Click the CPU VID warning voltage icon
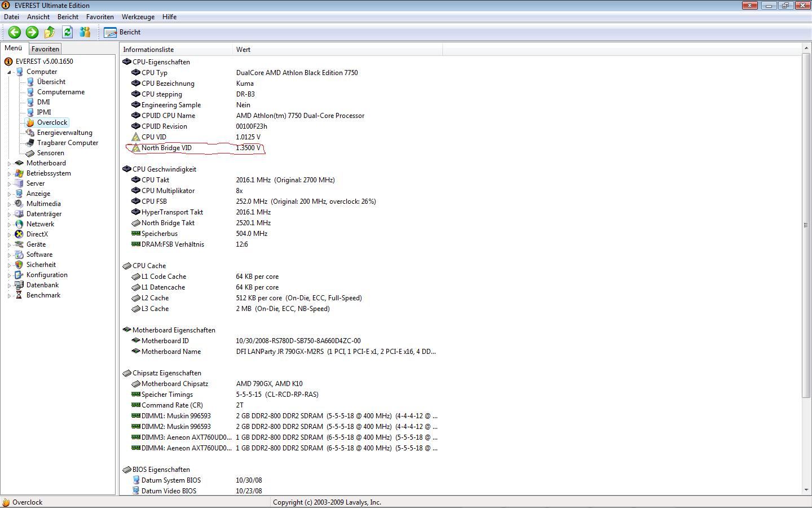 135,137
